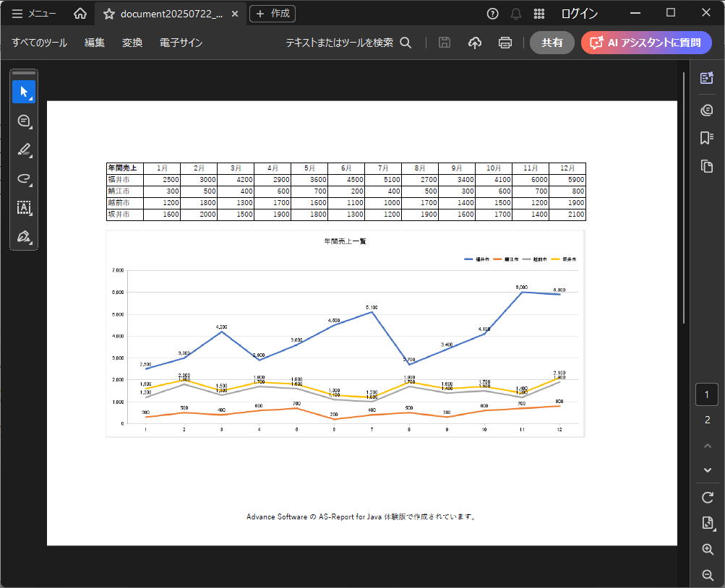
Task: Click the 福井市 blue legend entry
Action: click(476, 259)
